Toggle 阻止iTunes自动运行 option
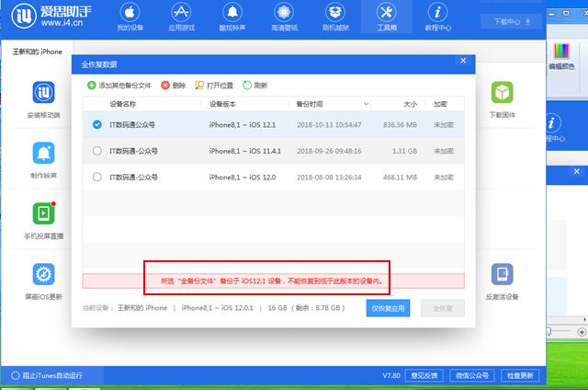Image resolution: width=588 pixels, height=390 pixels. 47,375
